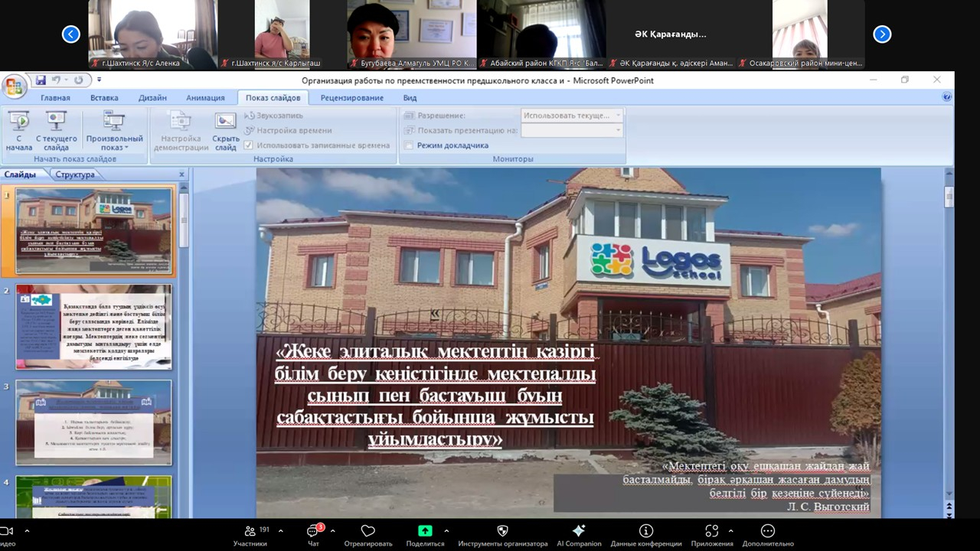The width and height of the screenshot is (980, 551).
Task: Enable Presenter View (Режим докладчика) checkbox
Action: (x=409, y=145)
